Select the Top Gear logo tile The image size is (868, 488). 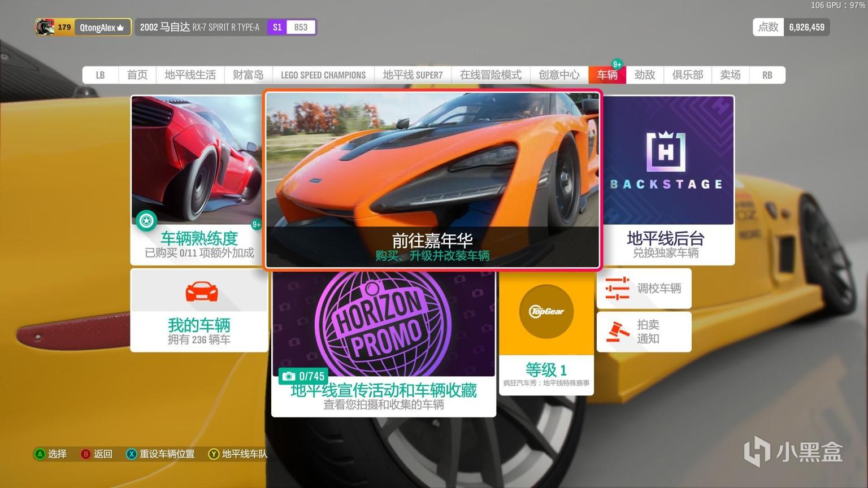coord(546,312)
